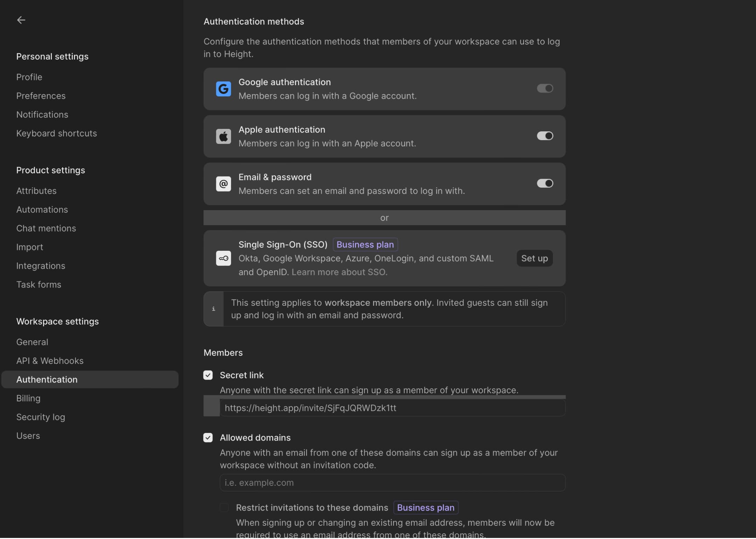The width and height of the screenshot is (756, 539).
Task: Toggle Apple authentication switch
Action: click(x=545, y=136)
